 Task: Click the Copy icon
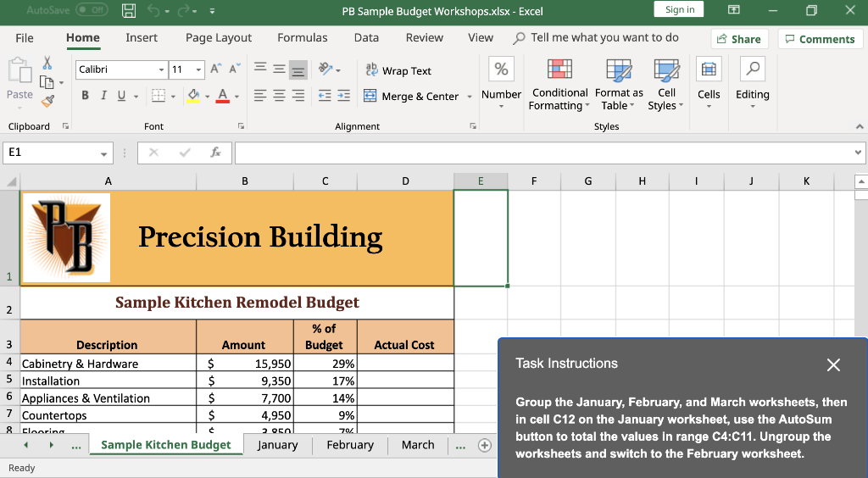pos(47,82)
